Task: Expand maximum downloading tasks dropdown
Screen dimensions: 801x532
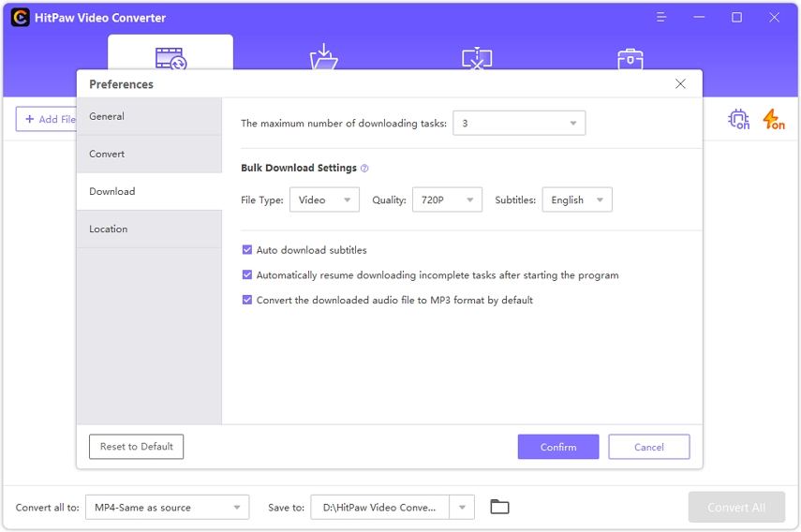Action: click(519, 123)
